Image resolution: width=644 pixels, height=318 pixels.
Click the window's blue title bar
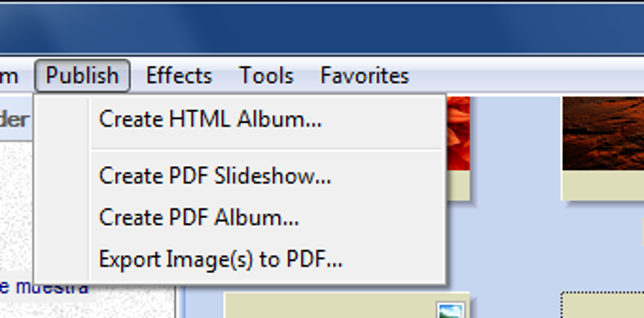(322, 29)
